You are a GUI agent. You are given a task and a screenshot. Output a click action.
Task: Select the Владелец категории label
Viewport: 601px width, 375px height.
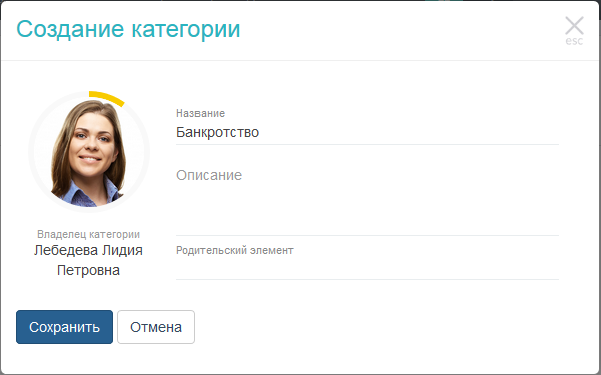89,234
